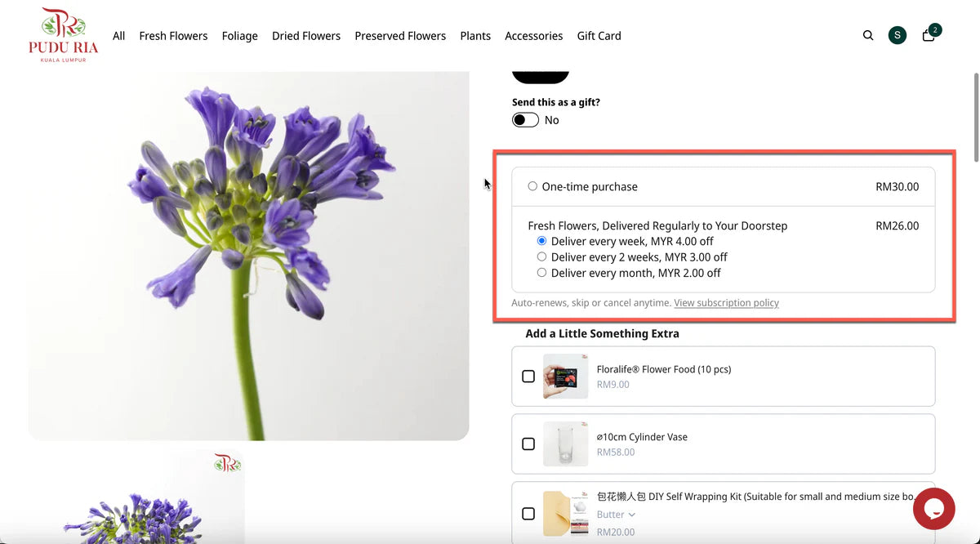Toggle the Send this as a gift switch
Viewport: 980px width, 544px height.
pyautogui.click(x=525, y=120)
